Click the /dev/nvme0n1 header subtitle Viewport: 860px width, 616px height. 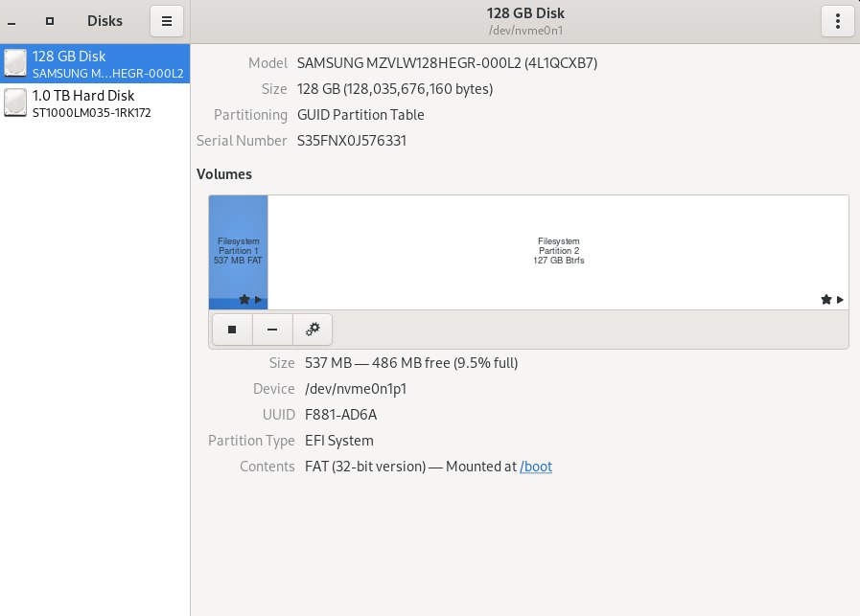[525, 31]
